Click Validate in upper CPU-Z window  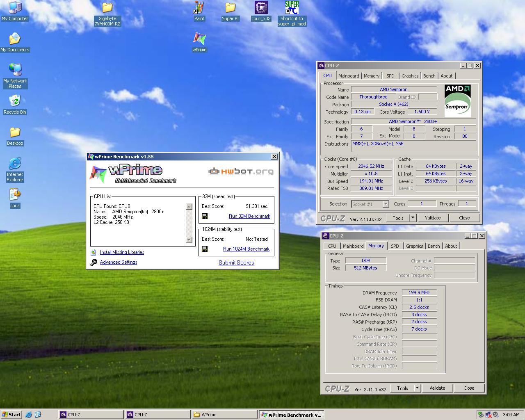[x=433, y=218]
